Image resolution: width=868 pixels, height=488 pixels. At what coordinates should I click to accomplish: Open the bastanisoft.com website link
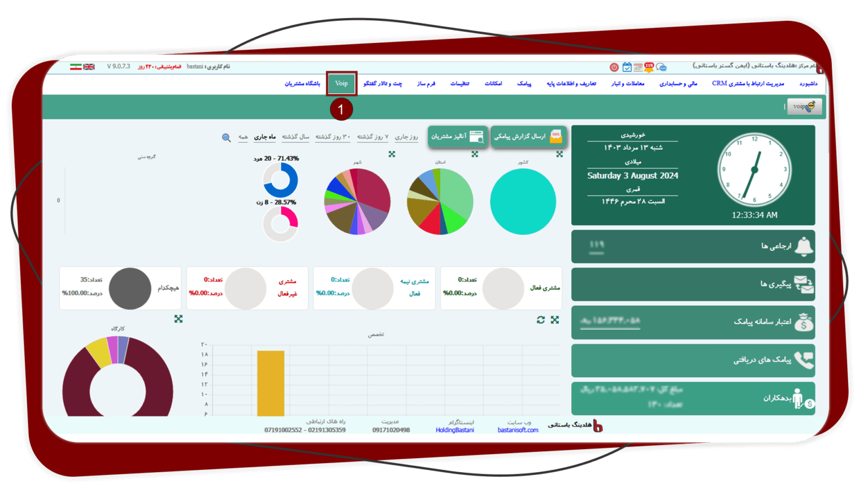tap(518, 430)
